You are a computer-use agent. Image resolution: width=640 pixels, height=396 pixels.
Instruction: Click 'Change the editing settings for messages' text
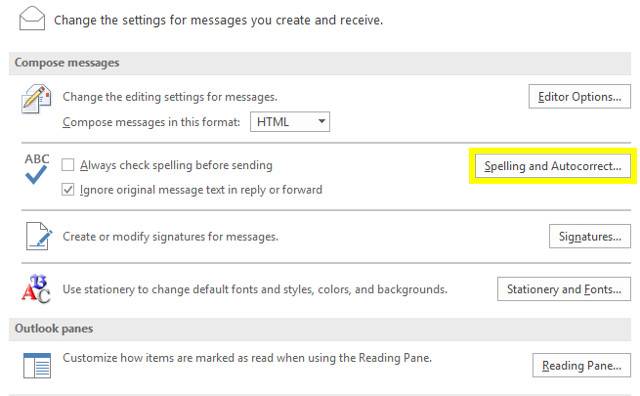170,97
